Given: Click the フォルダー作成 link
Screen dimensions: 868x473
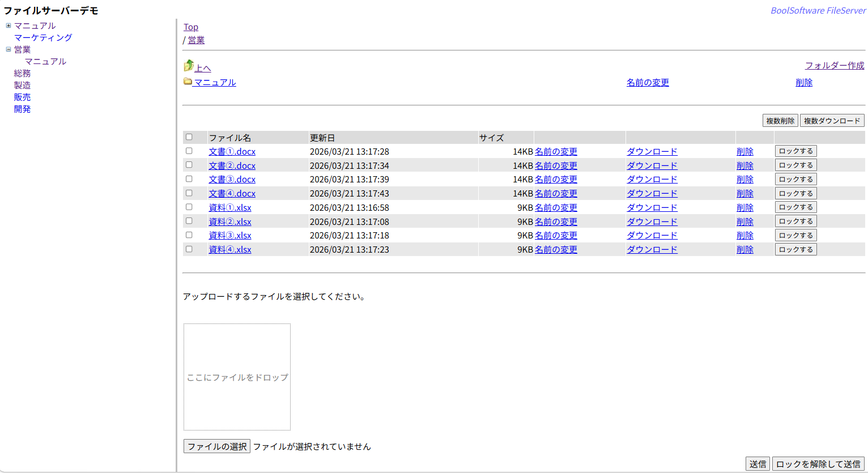Looking at the screenshot, I should coord(835,66).
